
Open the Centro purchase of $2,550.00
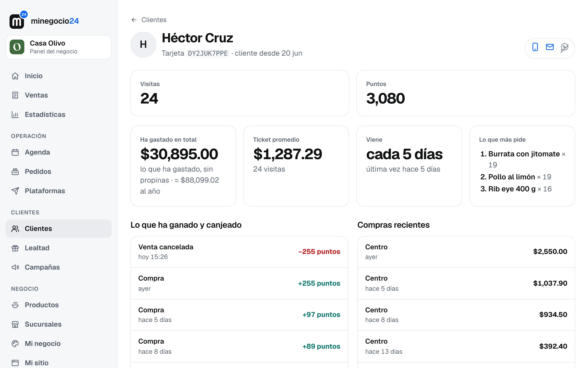[x=466, y=252]
